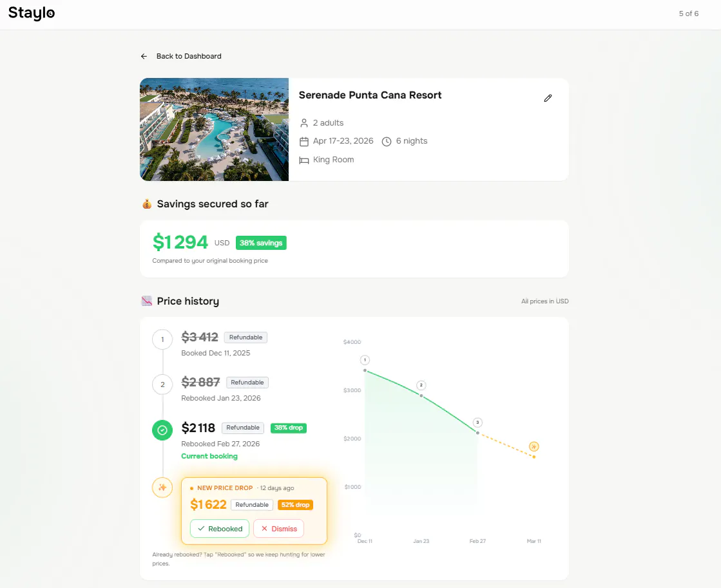Viewport: 721px width, 588px height.
Task: Click the $1 294 savings amount
Action: [180, 242]
